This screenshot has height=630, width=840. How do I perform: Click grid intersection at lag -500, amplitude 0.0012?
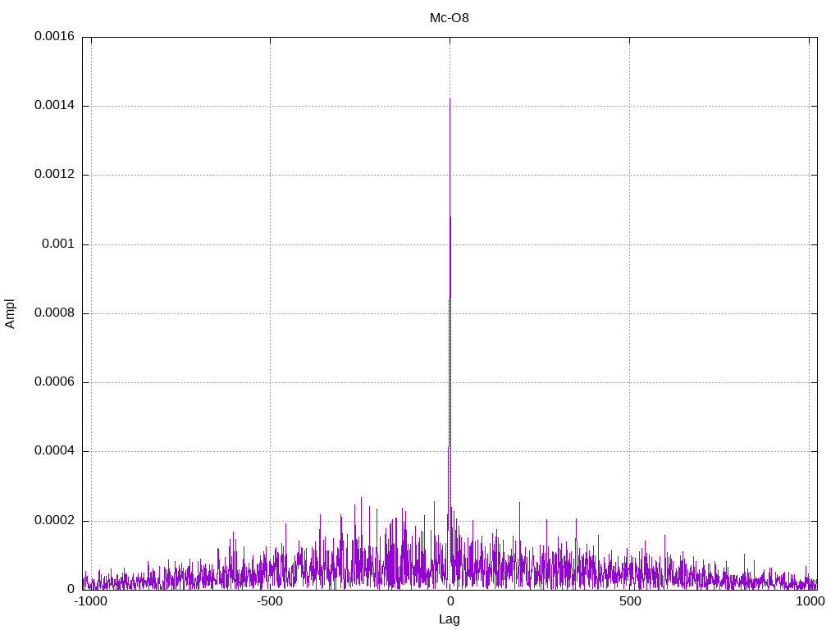coord(270,175)
